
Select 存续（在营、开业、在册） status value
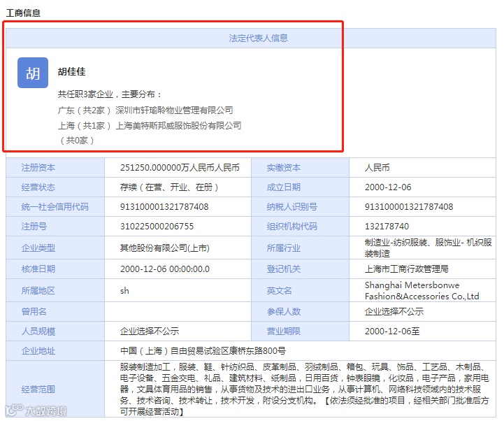169,187
